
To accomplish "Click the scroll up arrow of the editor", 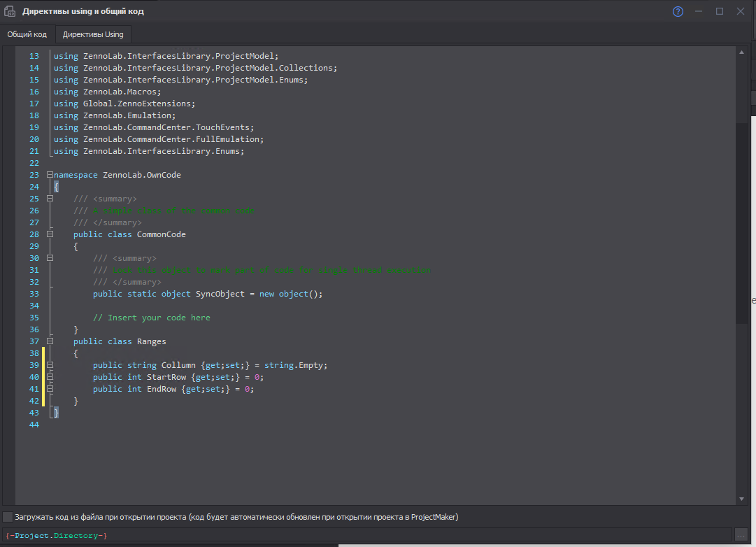I will click(741, 52).
